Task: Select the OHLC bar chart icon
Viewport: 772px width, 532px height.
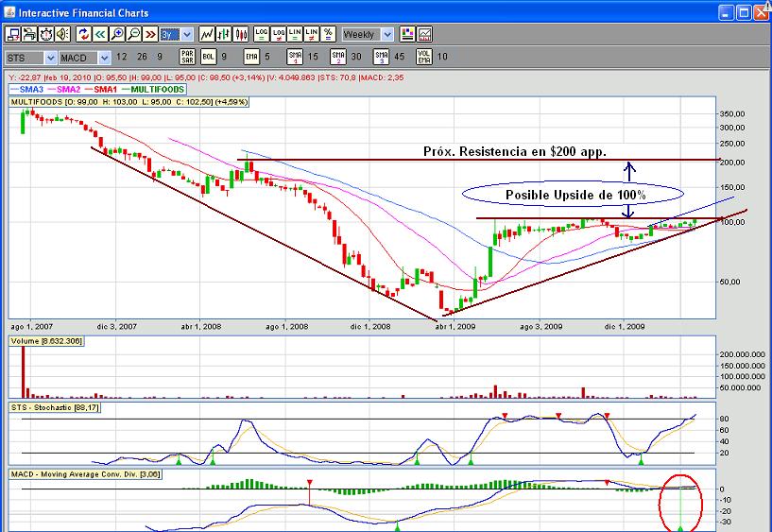Action: click(224, 34)
